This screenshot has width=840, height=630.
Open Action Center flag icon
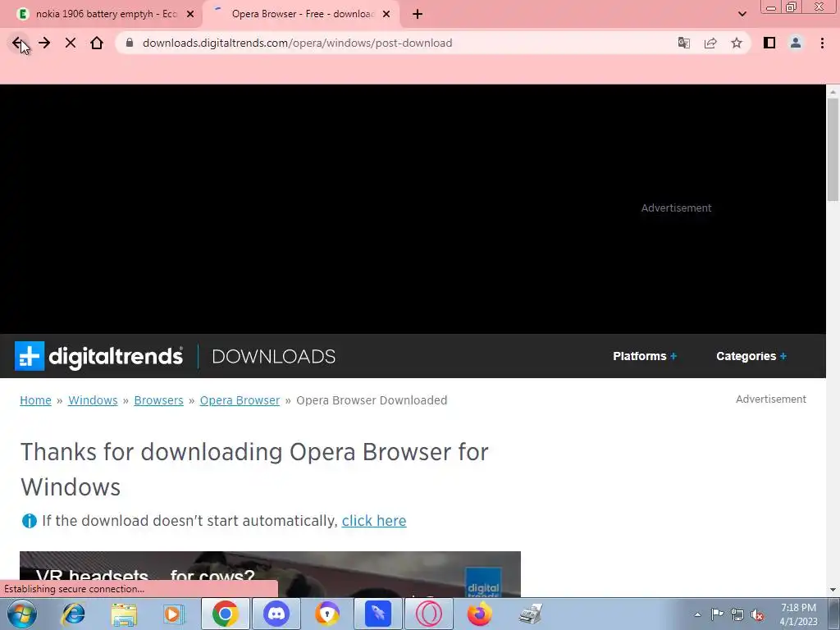(717, 614)
